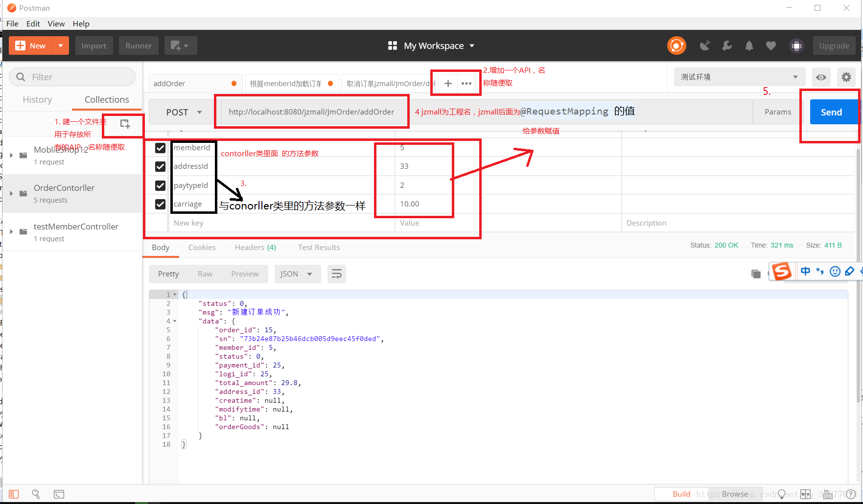Image resolution: width=863 pixels, height=504 pixels.
Task: Toggle sidebar icon in status bar
Action: click(14, 494)
